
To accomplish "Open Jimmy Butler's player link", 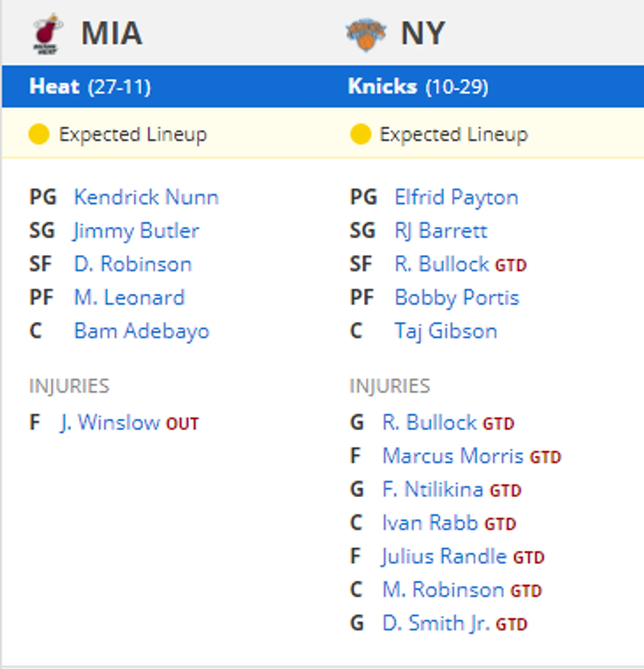I will point(136,231).
